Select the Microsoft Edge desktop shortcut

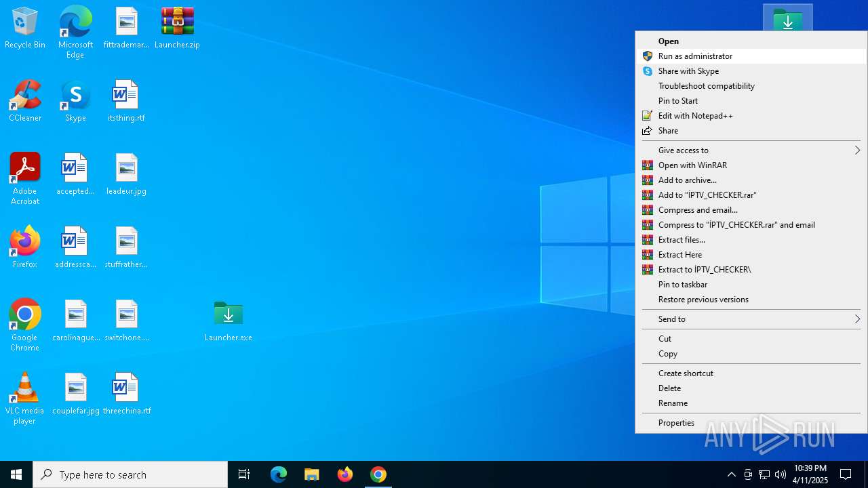75,33
